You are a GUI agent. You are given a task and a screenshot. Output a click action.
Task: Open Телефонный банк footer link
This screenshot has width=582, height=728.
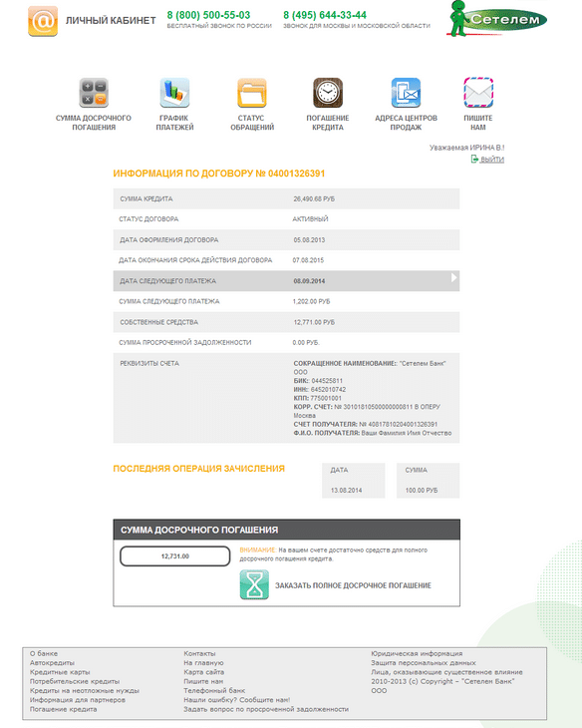pos(214,690)
